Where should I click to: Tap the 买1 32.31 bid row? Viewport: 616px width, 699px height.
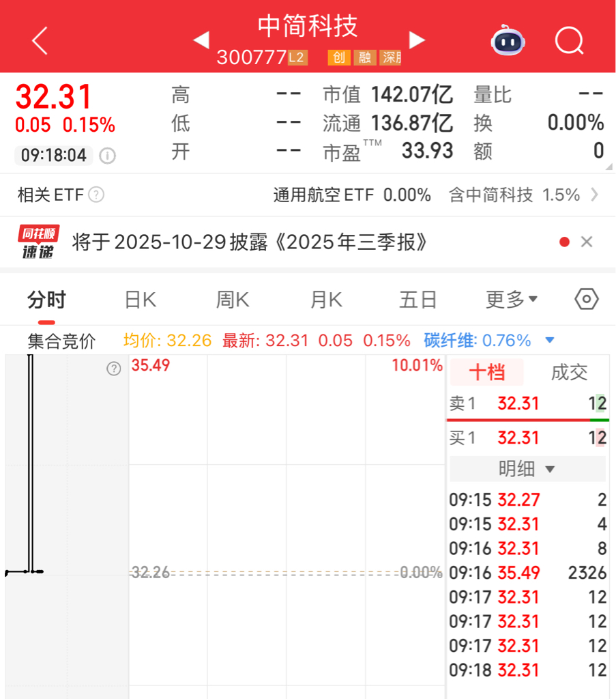(527, 438)
